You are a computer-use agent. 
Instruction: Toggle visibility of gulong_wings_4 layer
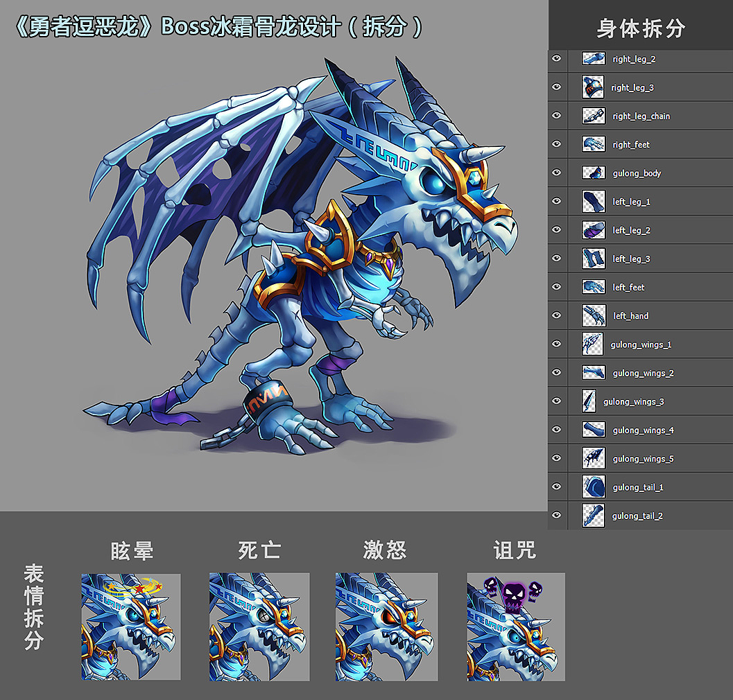click(x=556, y=430)
